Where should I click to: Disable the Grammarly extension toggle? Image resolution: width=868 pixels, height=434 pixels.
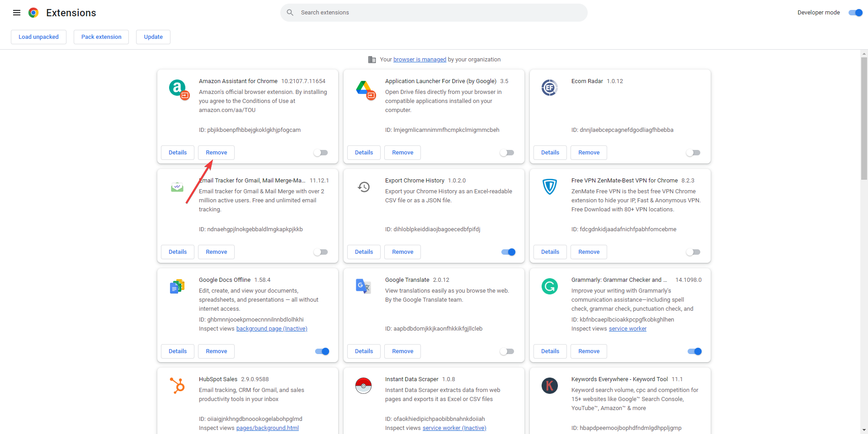pos(694,351)
